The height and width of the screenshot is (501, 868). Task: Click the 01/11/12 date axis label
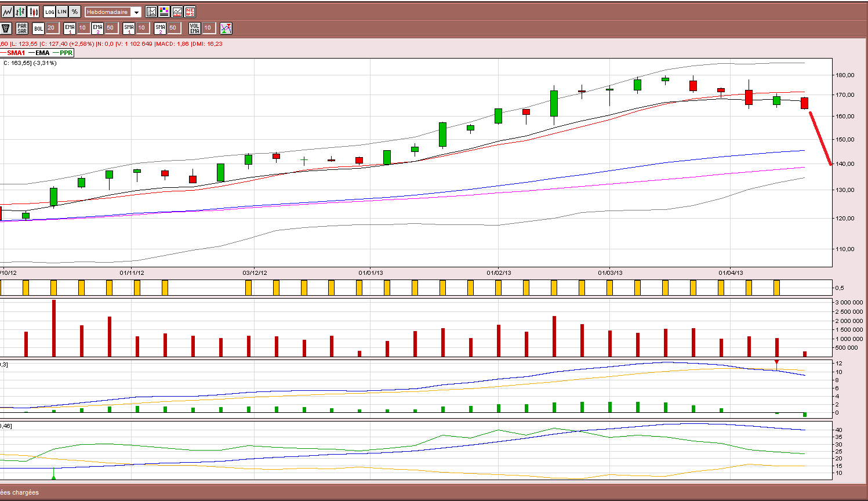coord(132,273)
